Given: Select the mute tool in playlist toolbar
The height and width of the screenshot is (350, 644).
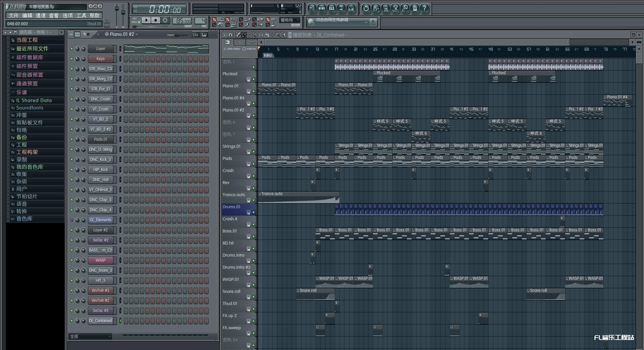Looking at the screenshot, I should tap(255, 35).
